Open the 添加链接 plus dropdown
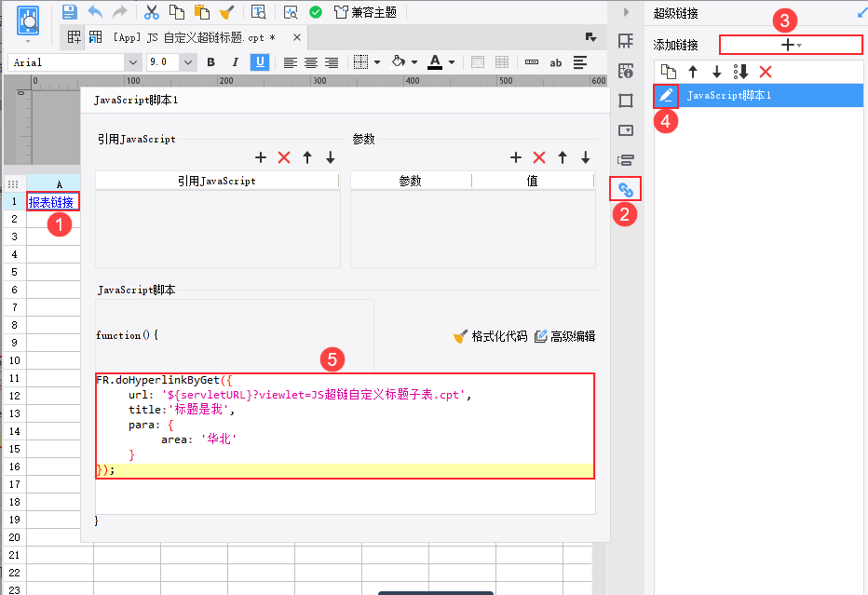 click(791, 45)
